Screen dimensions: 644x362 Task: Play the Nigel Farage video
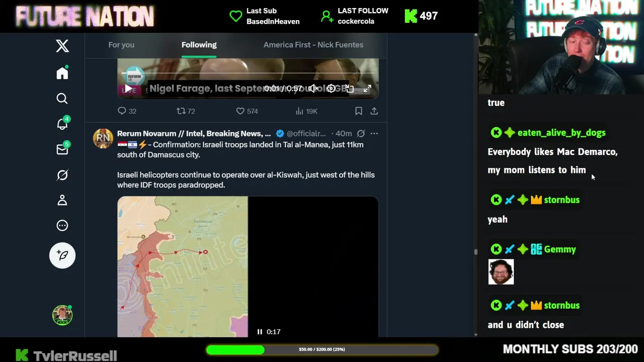[x=128, y=89]
